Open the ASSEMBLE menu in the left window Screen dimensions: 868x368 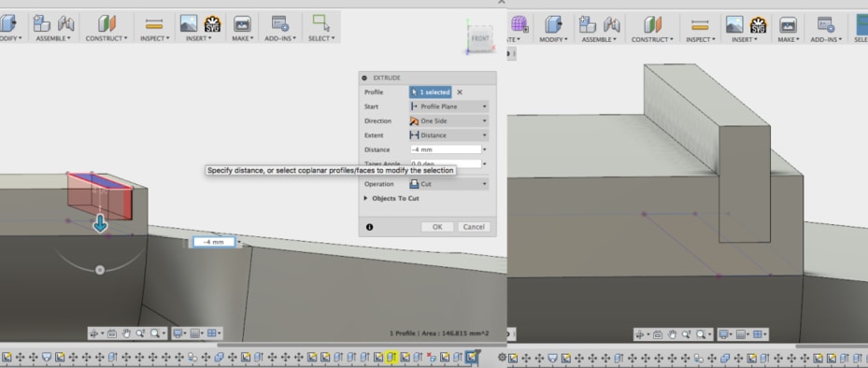(53, 38)
